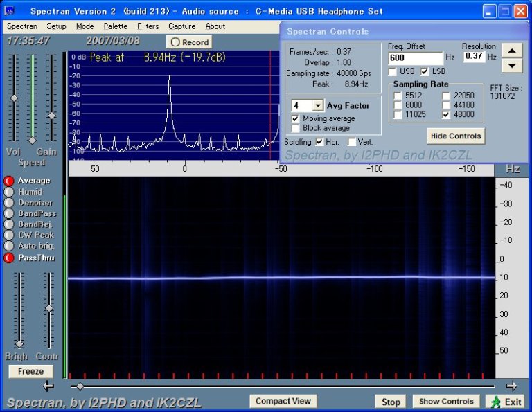Click the Spectran app icon in title bar
This screenshot has height=412, width=532.
tap(9, 11)
